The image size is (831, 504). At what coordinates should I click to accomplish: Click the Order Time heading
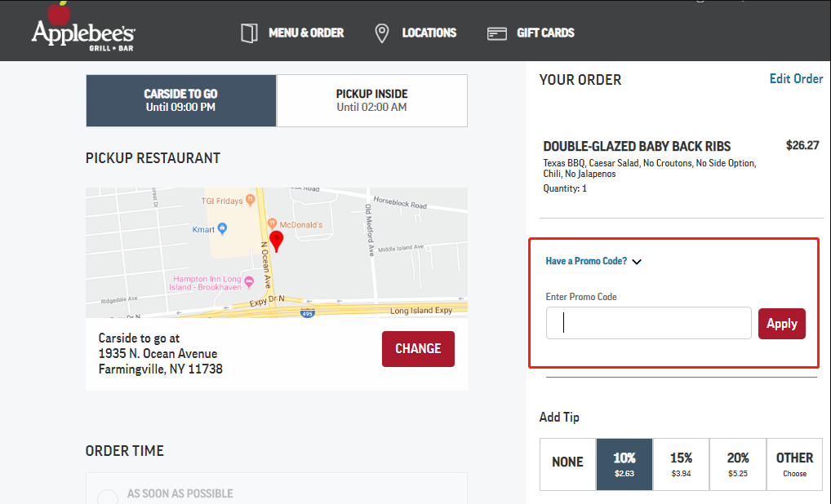coord(125,451)
